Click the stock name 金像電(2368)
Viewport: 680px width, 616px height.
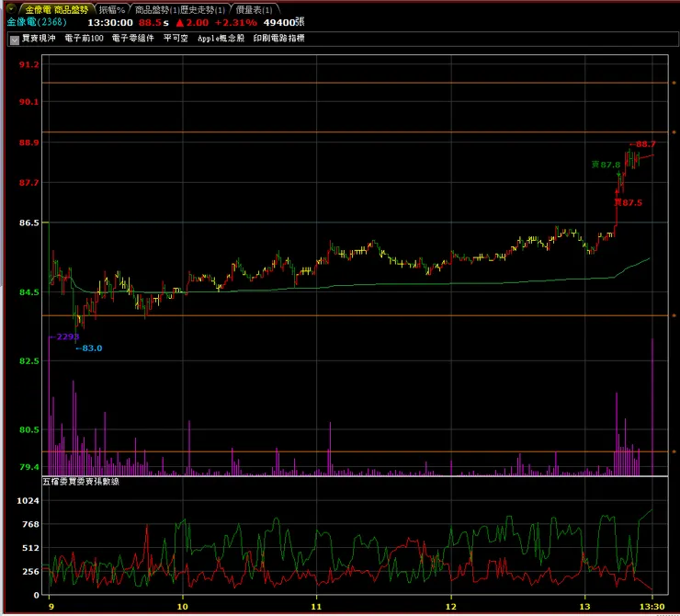pos(37,22)
